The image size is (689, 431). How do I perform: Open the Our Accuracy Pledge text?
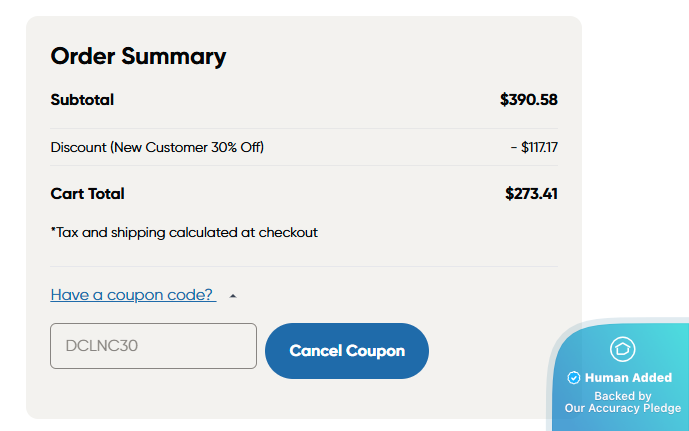pyautogui.click(x=623, y=408)
